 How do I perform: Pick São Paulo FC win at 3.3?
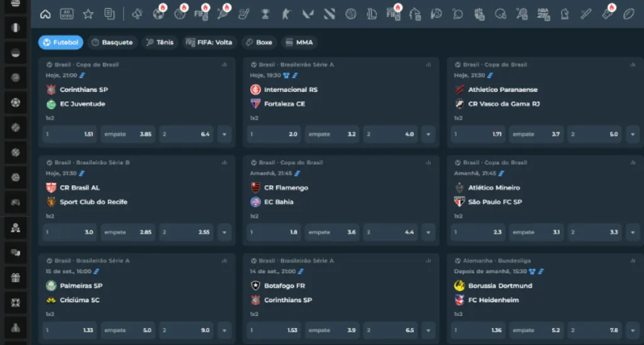594,232
